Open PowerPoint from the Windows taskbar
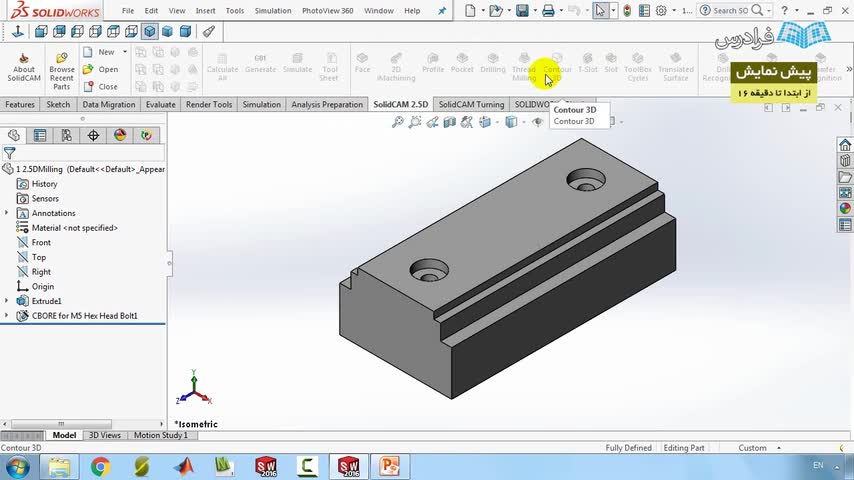 pyautogui.click(x=389, y=467)
